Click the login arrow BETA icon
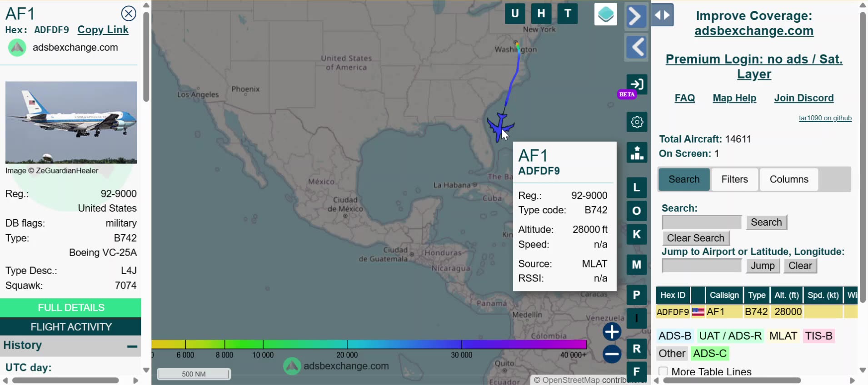This screenshot has height=385, width=868. pyautogui.click(x=637, y=84)
